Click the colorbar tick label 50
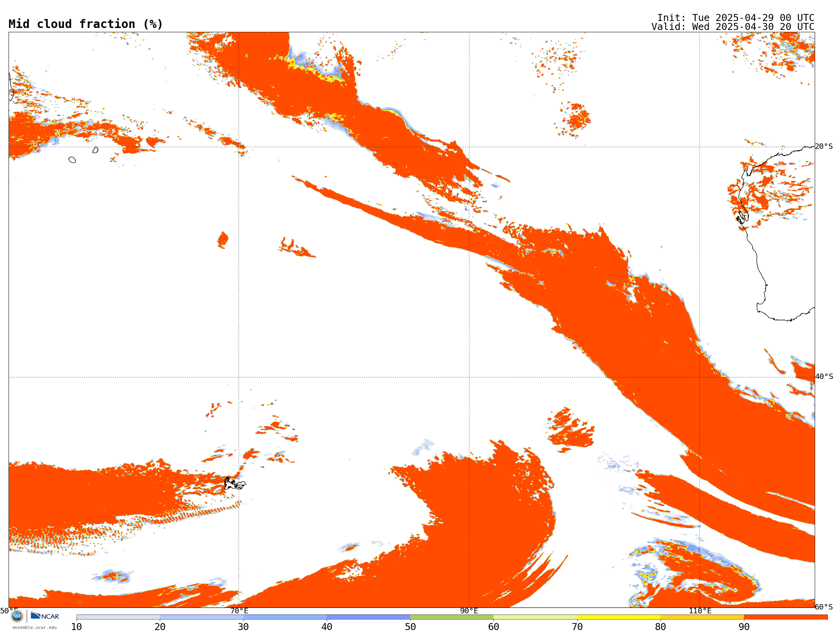The height and width of the screenshot is (632, 840). [410, 627]
